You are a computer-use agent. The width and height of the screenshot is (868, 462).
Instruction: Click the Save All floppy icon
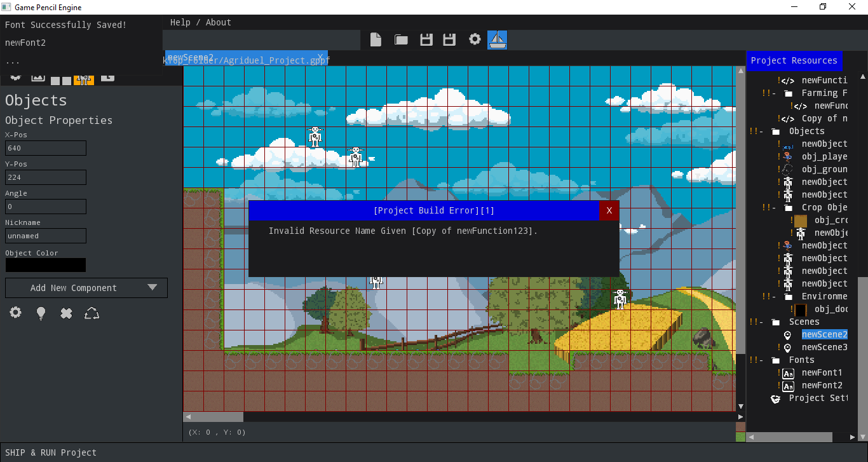pyautogui.click(x=449, y=39)
